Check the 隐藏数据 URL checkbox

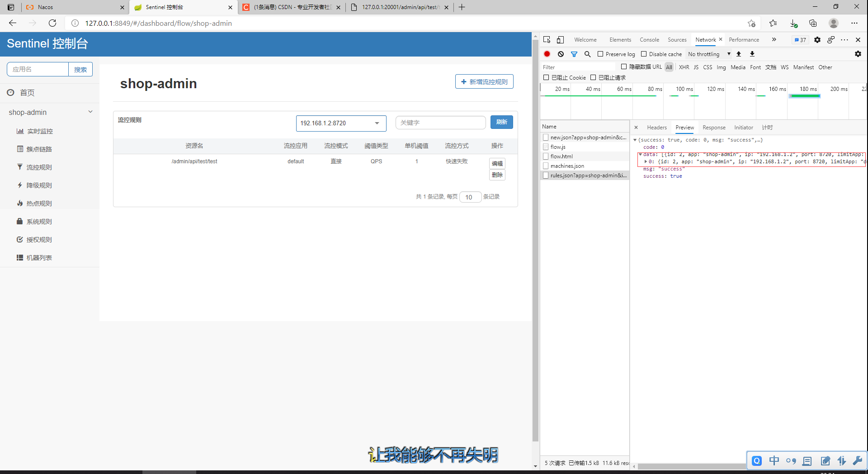click(624, 66)
